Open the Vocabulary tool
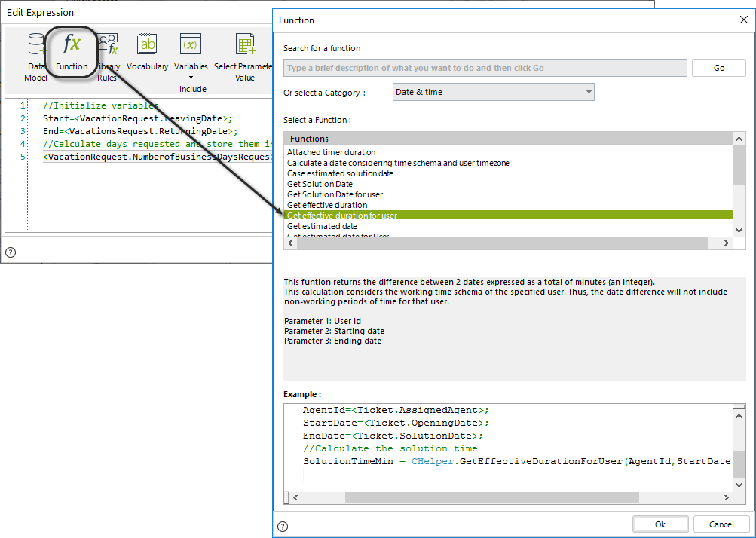Viewport: 756px width, 538px height. point(147,51)
